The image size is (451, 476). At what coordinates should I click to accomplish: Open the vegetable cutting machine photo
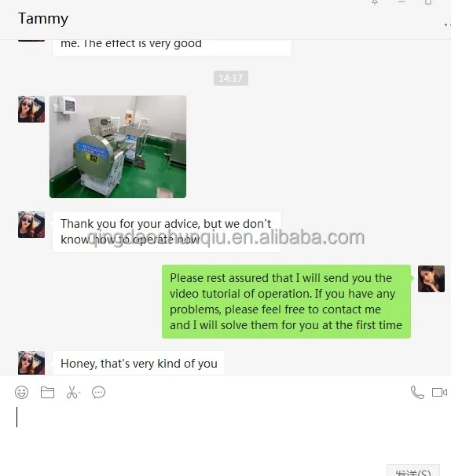coord(118,147)
